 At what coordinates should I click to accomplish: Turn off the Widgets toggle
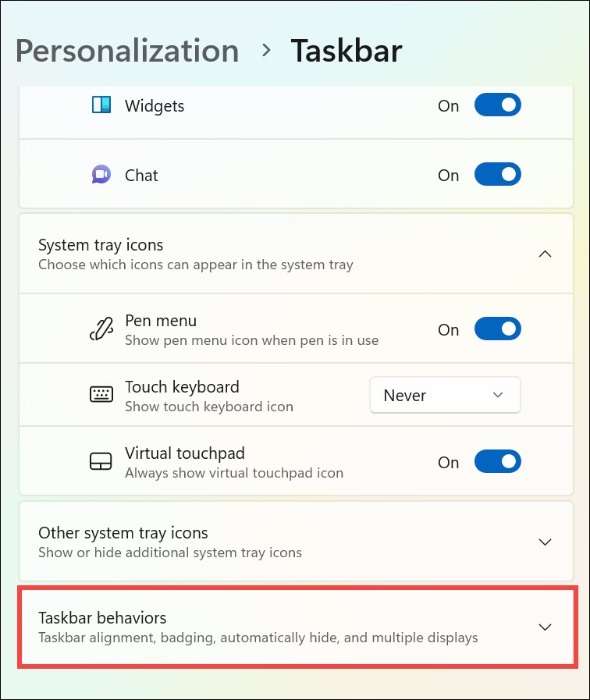pyautogui.click(x=497, y=105)
